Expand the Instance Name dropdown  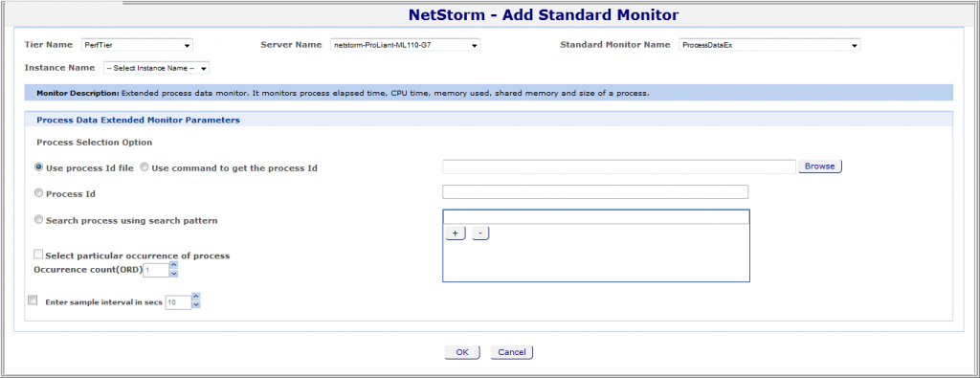pyautogui.click(x=156, y=68)
